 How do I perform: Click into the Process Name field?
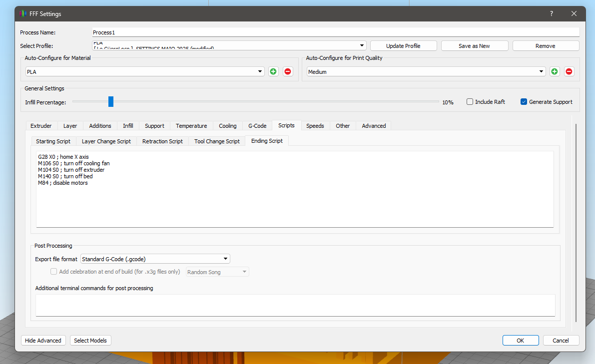coord(336,32)
